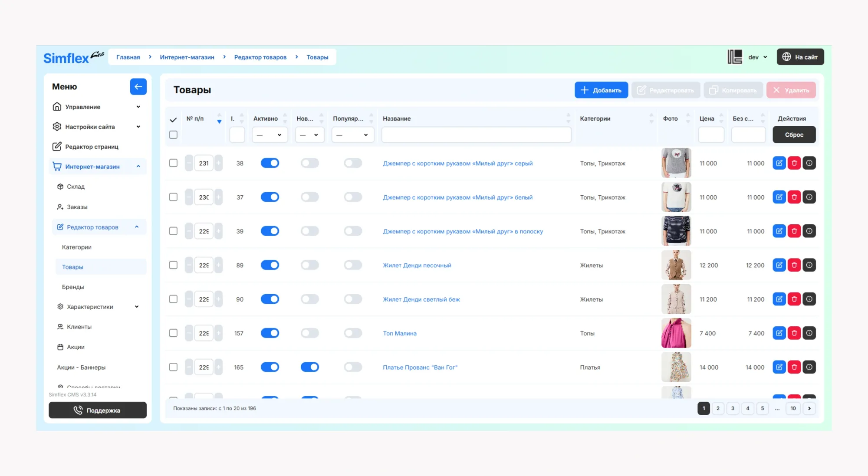Enable Новинка toggle for Топ Малина
Image resolution: width=868 pixels, height=476 pixels.
309,333
